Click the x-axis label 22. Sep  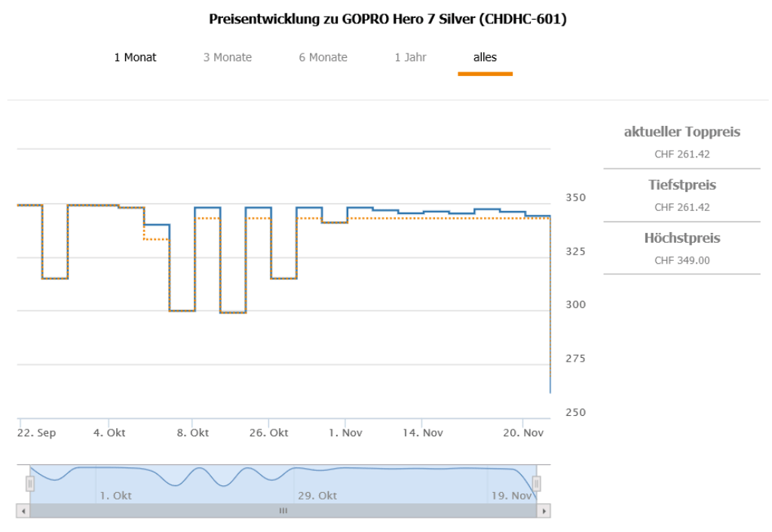[x=36, y=433]
